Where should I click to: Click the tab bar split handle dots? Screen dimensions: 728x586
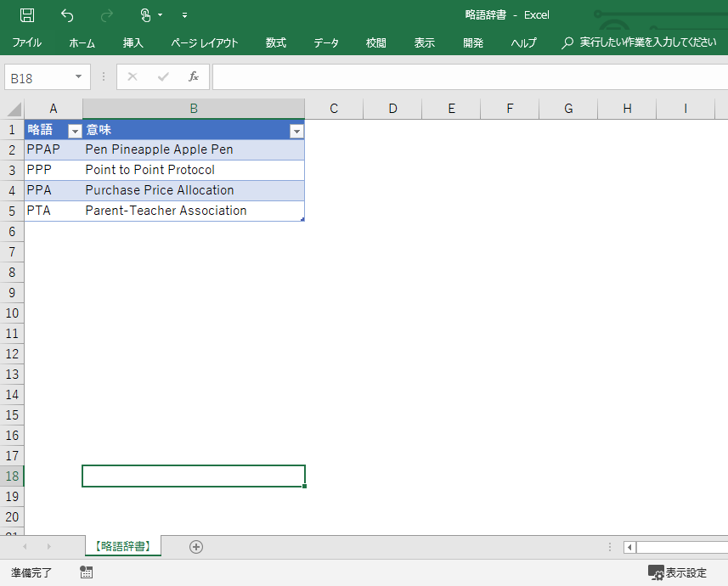tap(610, 547)
